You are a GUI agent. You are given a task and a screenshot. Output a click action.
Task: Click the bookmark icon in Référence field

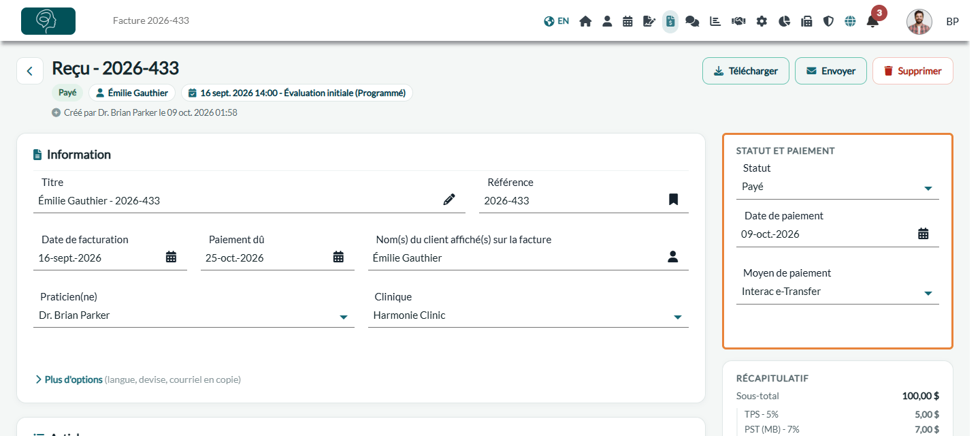[x=673, y=200]
